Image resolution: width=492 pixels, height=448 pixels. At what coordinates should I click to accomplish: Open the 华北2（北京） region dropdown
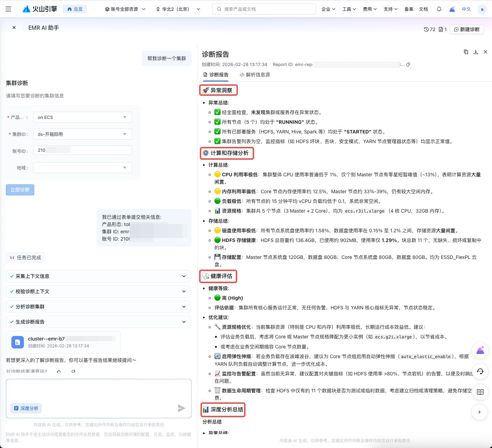[x=178, y=9]
